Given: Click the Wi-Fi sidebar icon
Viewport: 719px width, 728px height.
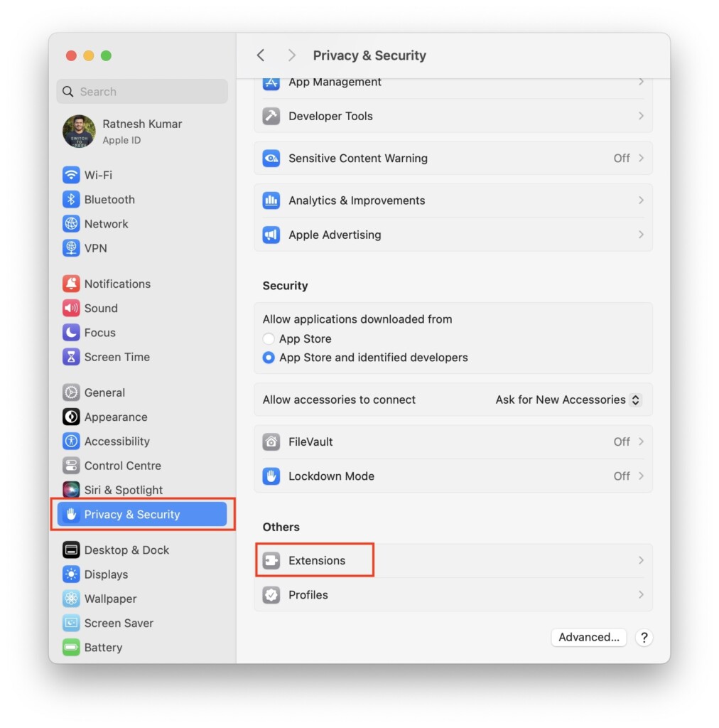Looking at the screenshot, I should tap(71, 175).
